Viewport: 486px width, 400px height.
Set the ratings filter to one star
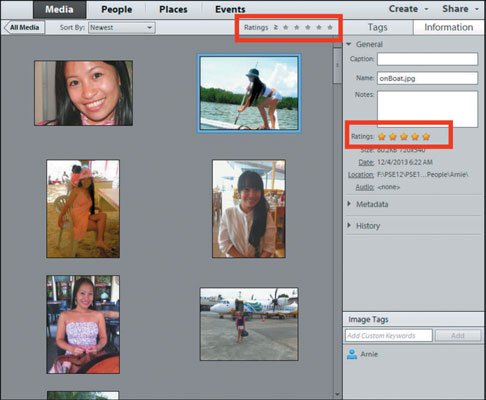tap(286, 27)
